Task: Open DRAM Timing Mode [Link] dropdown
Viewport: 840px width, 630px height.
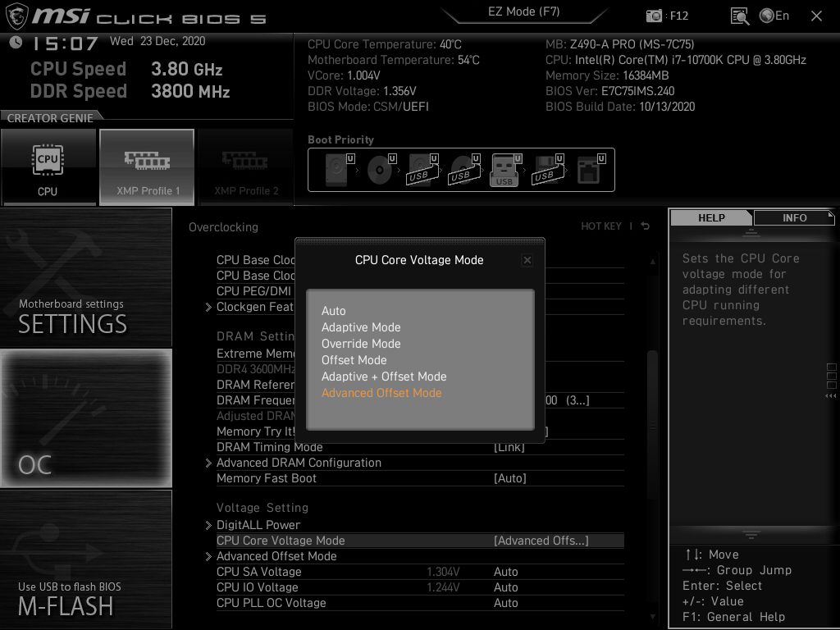Action: point(509,447)
